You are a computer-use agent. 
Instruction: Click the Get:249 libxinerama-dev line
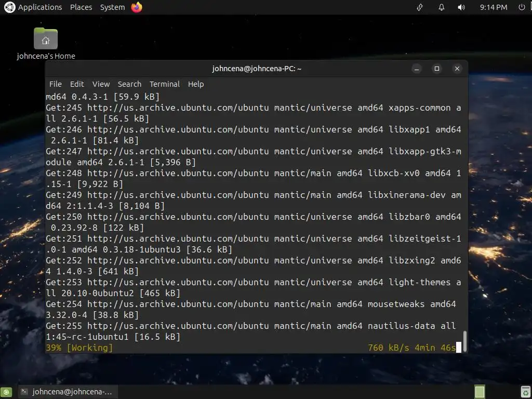[x=254, y=195]
